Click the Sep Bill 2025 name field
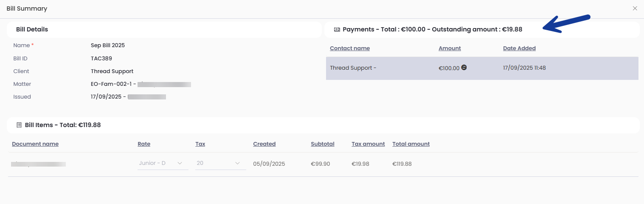 [x=108, y=45]
